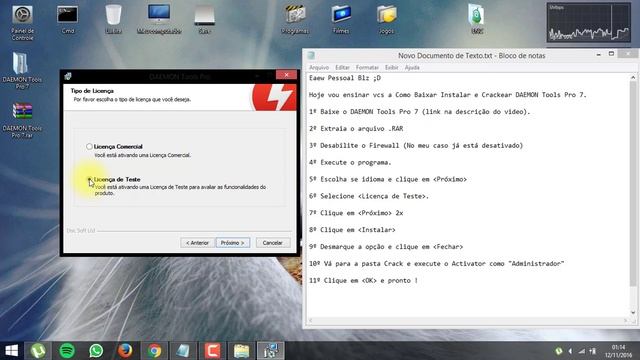The width and height of the screenshot is (640, 360).
Task: Click the line '6º Selecione <Licença de Teste>.'
Action: tap(369, 196)
